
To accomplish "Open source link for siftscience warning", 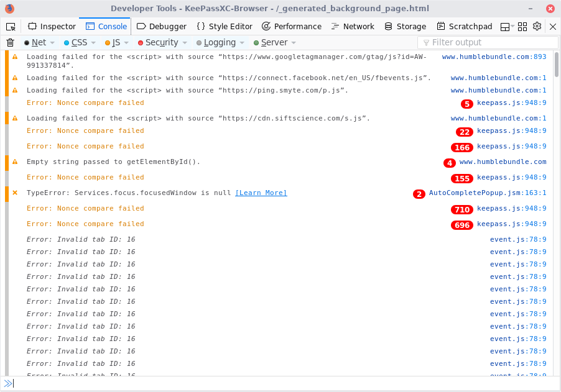I will point(498,118).
